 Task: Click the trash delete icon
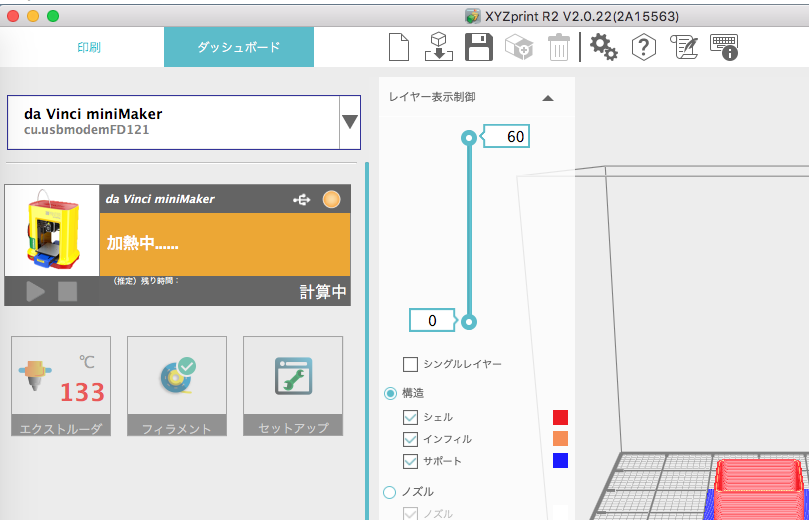(559, 47)
